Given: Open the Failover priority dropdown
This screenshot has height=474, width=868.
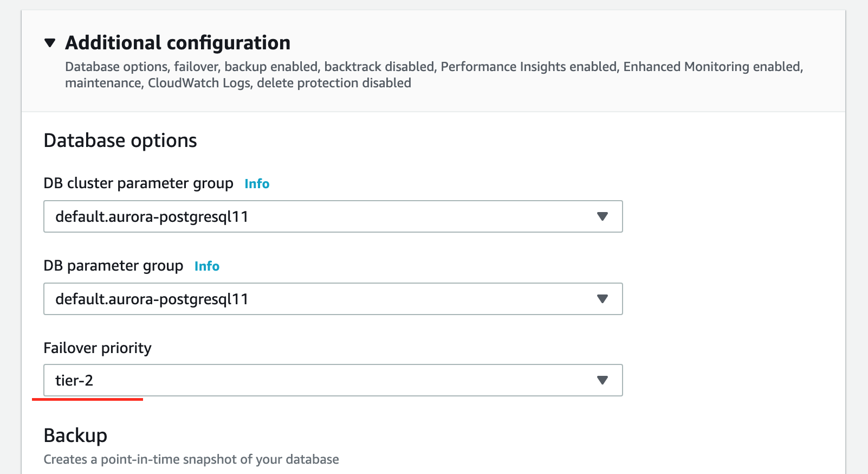Looking at the screenshot, I should (x=333, y=380).
